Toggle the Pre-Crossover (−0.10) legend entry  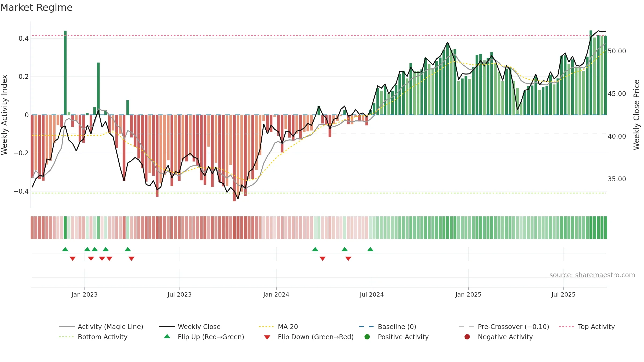(x=504, y=327)
